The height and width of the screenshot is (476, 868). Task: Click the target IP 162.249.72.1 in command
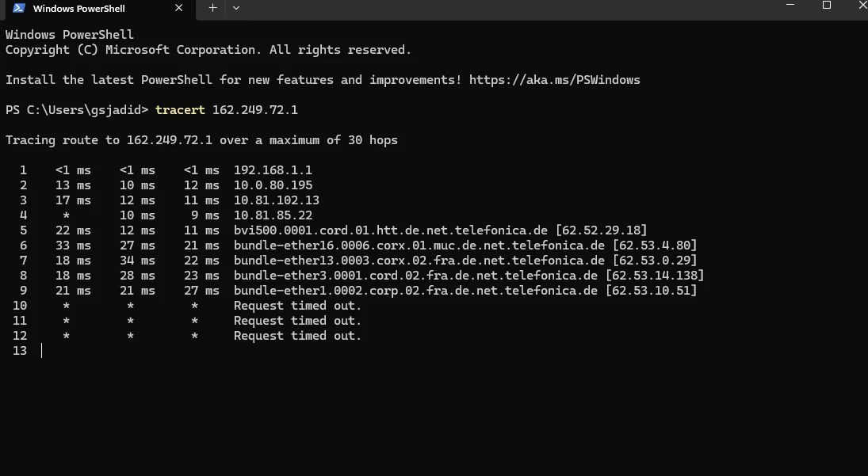(254, 110)
